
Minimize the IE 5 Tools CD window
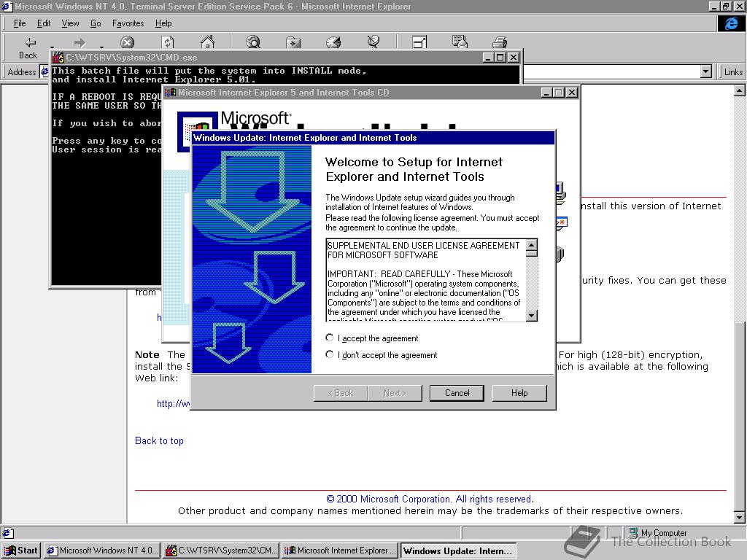546,93
